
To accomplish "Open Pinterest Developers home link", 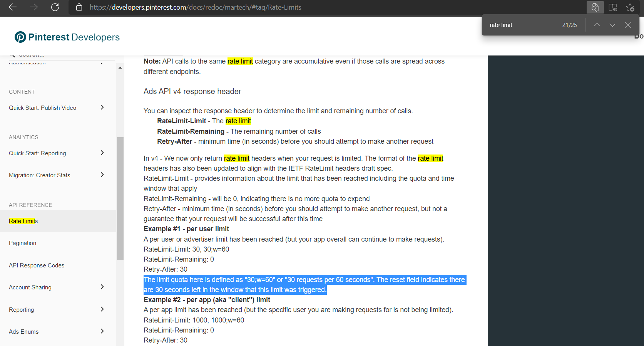I will tap(67, 37).
